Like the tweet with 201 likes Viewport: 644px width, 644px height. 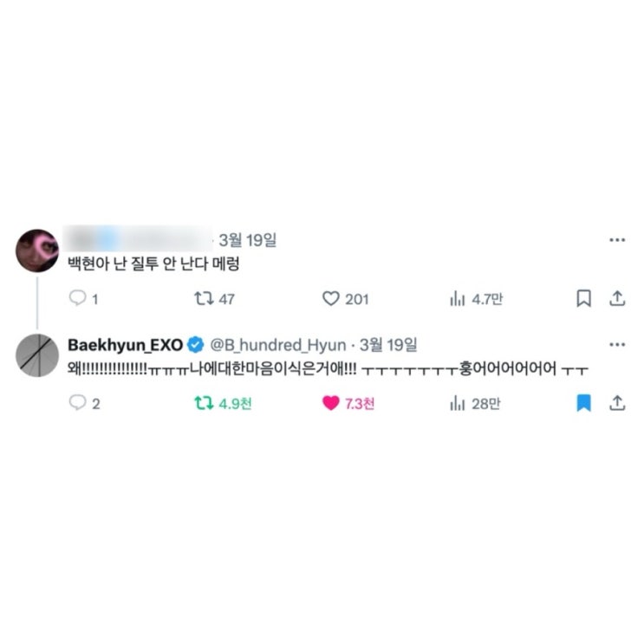tap(346, 298)
